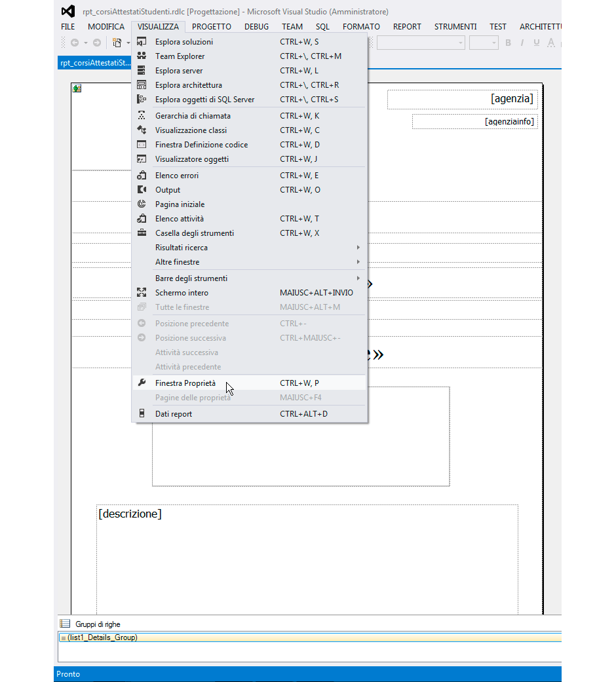Screen dimensions: 616x682
Task: Select the [descrizione] text box
Action: click(x=307, y=559)
